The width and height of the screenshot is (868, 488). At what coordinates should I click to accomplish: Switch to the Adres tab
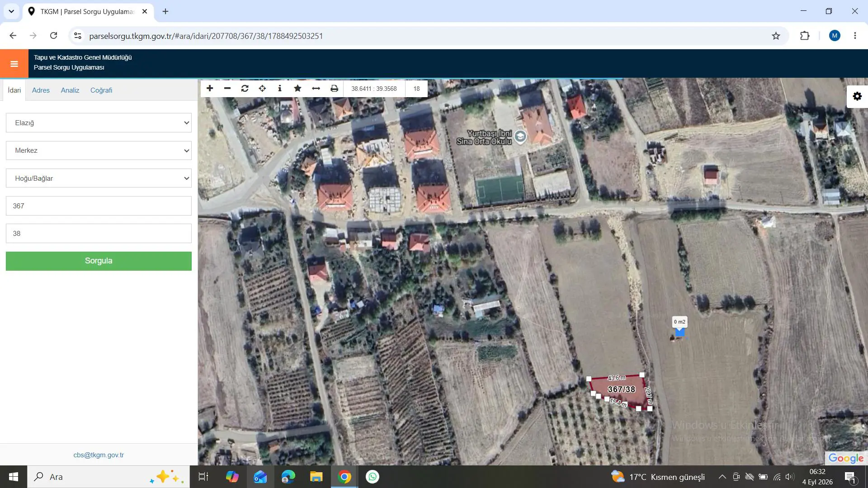(41, 90)
